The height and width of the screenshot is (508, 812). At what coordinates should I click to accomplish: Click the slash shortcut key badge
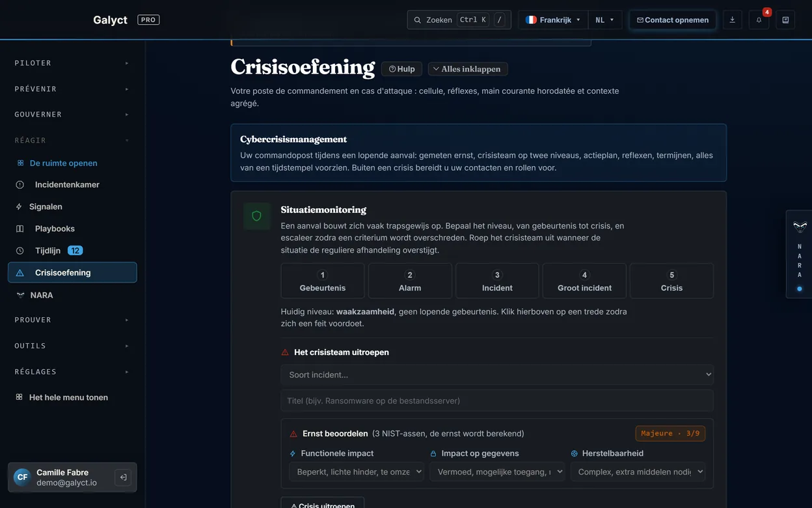tap(500, 20)
